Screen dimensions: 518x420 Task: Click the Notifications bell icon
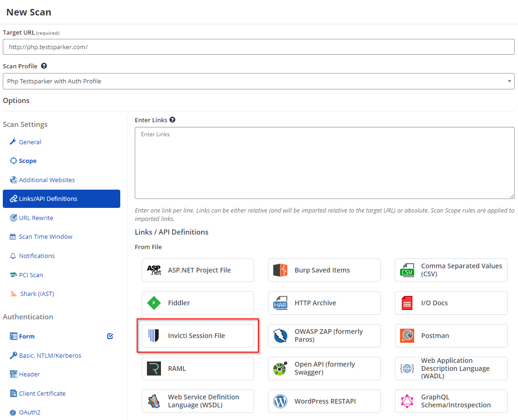point(13,256)
